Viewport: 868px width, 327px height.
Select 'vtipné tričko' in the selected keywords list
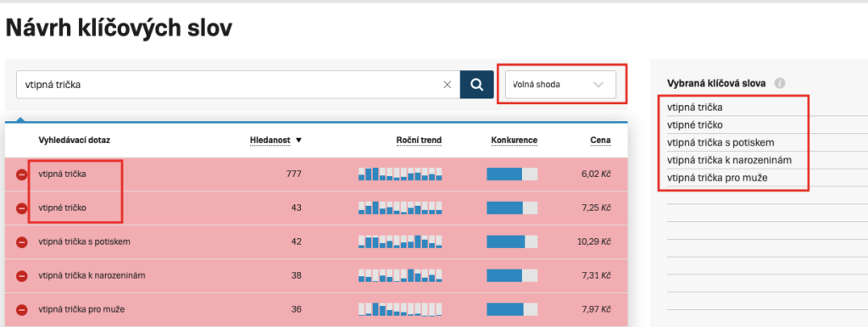coord(695,125)
